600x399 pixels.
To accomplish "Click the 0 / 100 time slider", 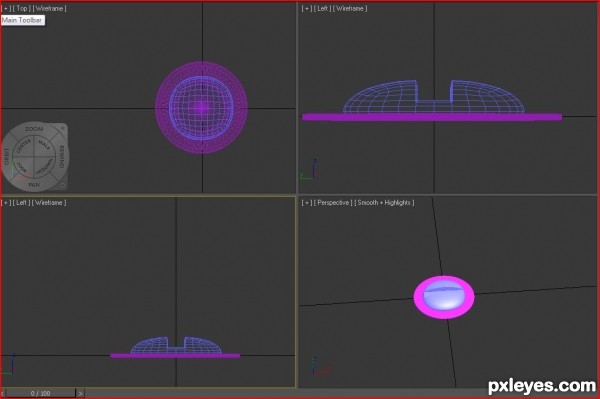I will tap(41, 393).
